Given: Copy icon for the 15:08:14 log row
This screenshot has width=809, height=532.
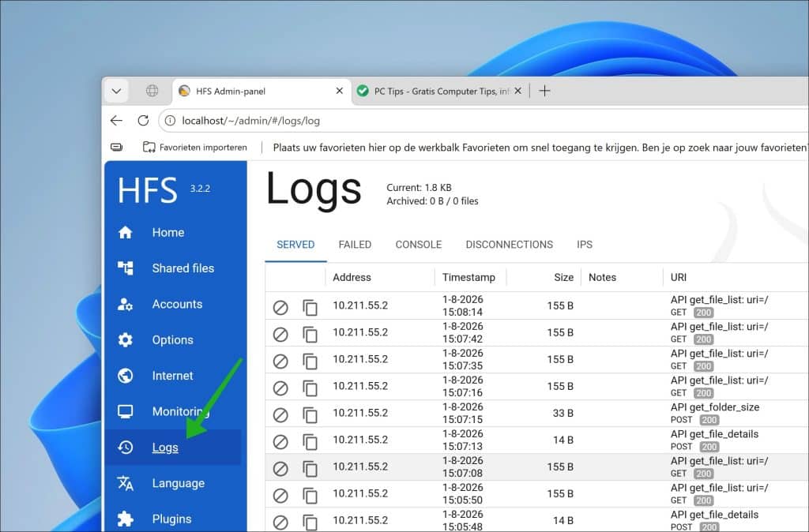Looking at the screenshot, I should [x=310, y=308].
